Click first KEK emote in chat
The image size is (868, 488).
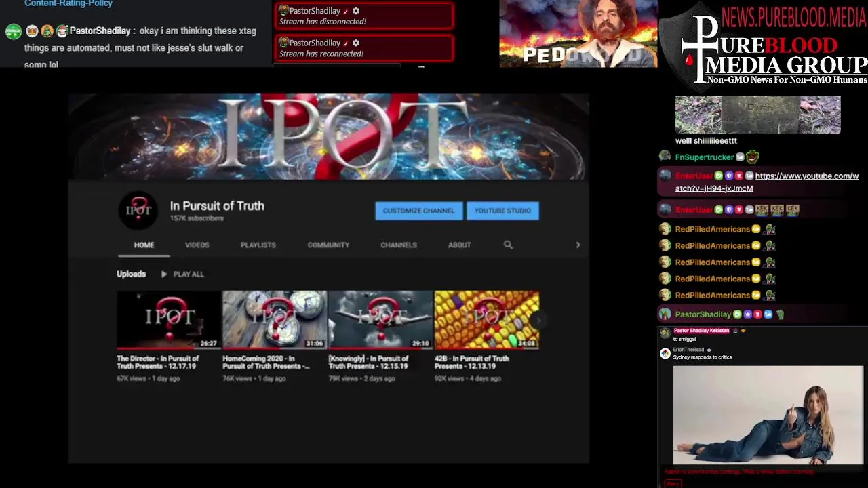(x=762, y=209)
